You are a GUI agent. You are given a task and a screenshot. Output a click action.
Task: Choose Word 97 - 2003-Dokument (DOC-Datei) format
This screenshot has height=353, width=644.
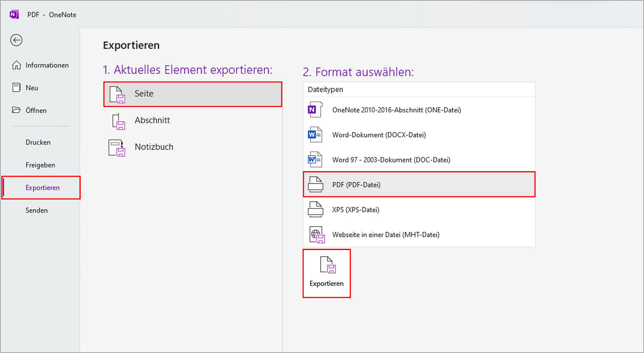tap(419, 160)
